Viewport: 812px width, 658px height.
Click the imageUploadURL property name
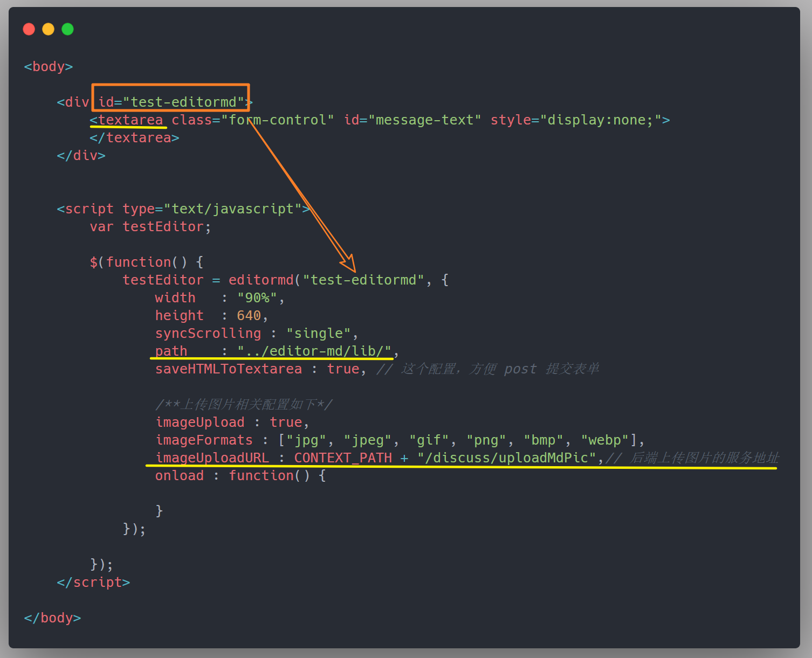(212, 458)
